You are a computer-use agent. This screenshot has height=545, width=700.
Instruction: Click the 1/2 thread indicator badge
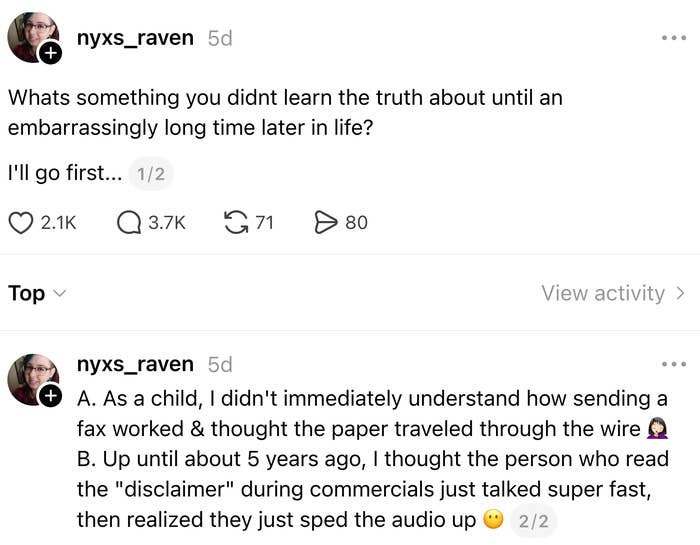pyautogui.click(x=150, y=174)
